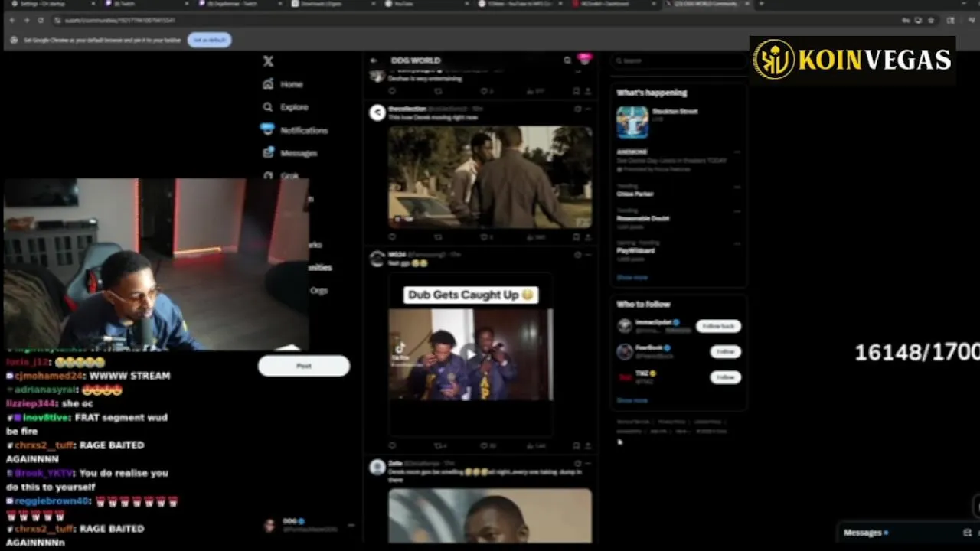
Task: Open the Home icon in the X sidebar
Action: click(x=267, y=84)
